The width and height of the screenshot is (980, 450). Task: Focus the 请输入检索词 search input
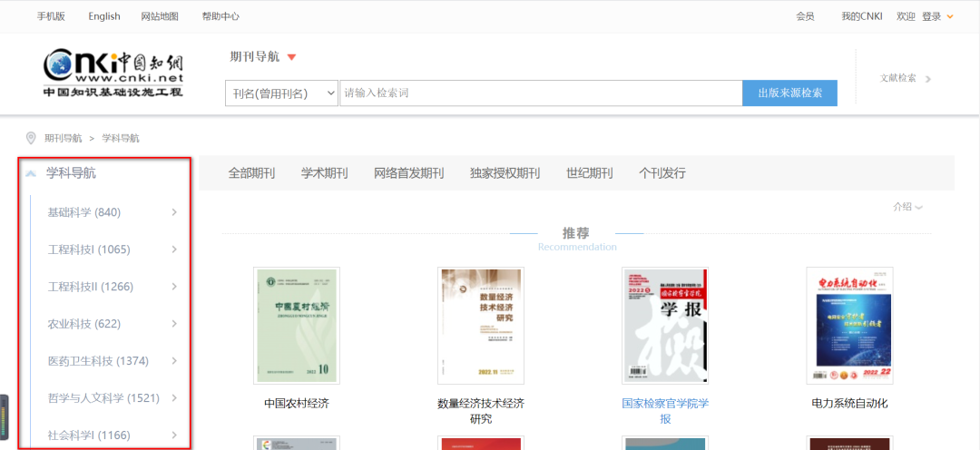[x=541, y=93]
